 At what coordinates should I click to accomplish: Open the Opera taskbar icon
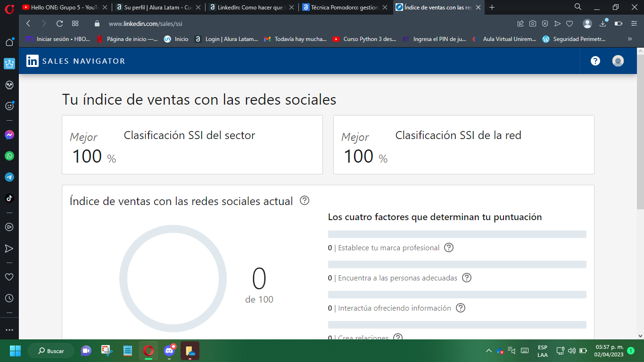pos(149,351)
